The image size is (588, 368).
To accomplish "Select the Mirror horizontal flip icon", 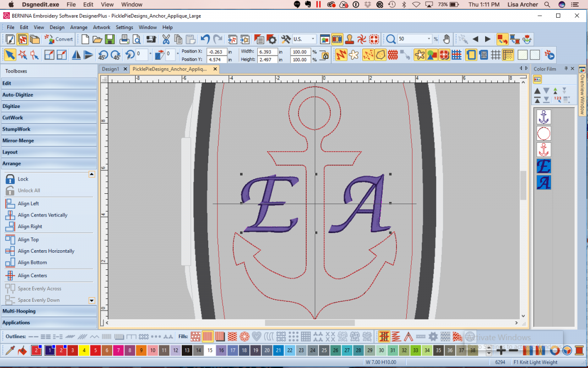I will coord(76,55).
